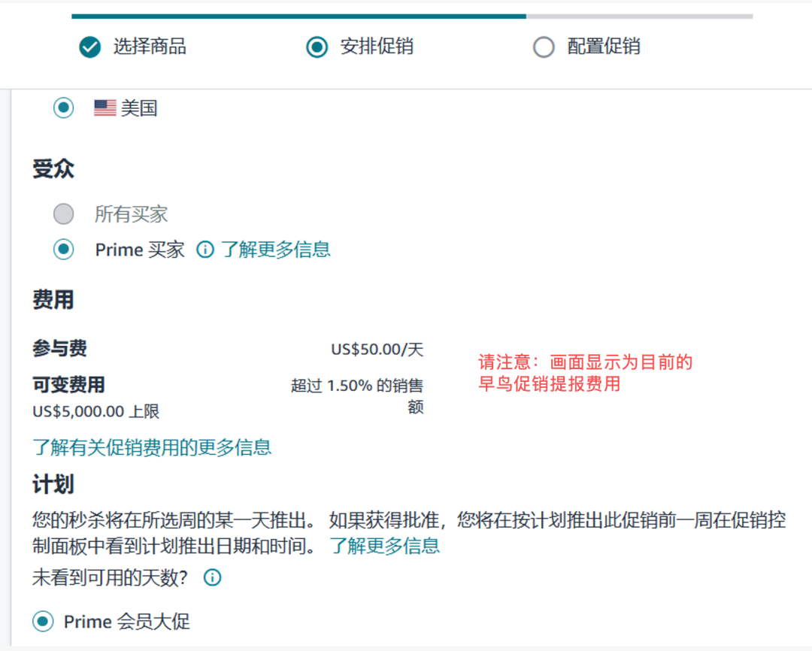Click the step progress bar
Viewport: 812px width, 651px height.
point(412,17)
